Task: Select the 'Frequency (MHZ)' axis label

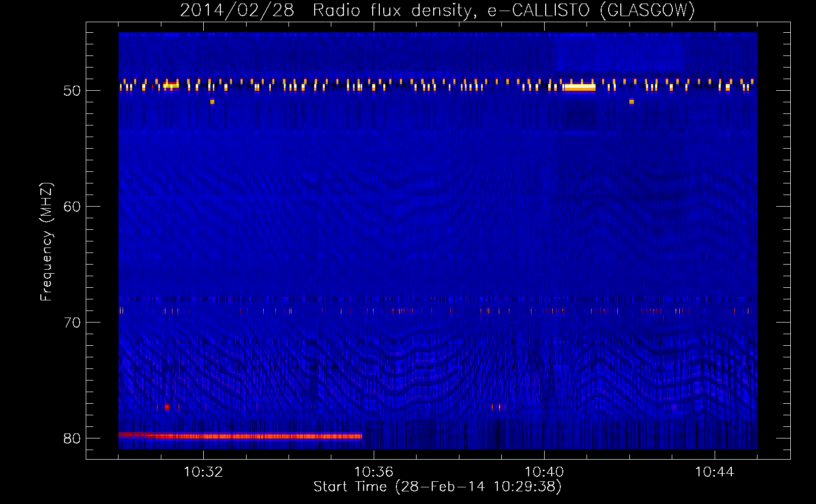Action: pos(46,242)
